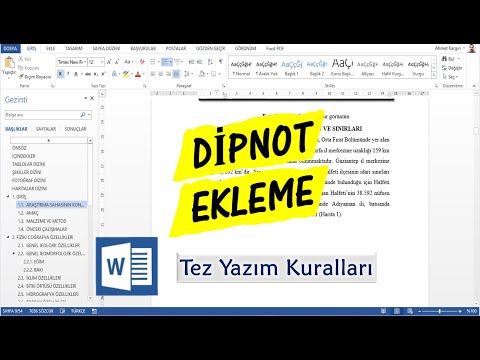
Task: Click the grow font size icon
Action: click(x=109, y=62)
